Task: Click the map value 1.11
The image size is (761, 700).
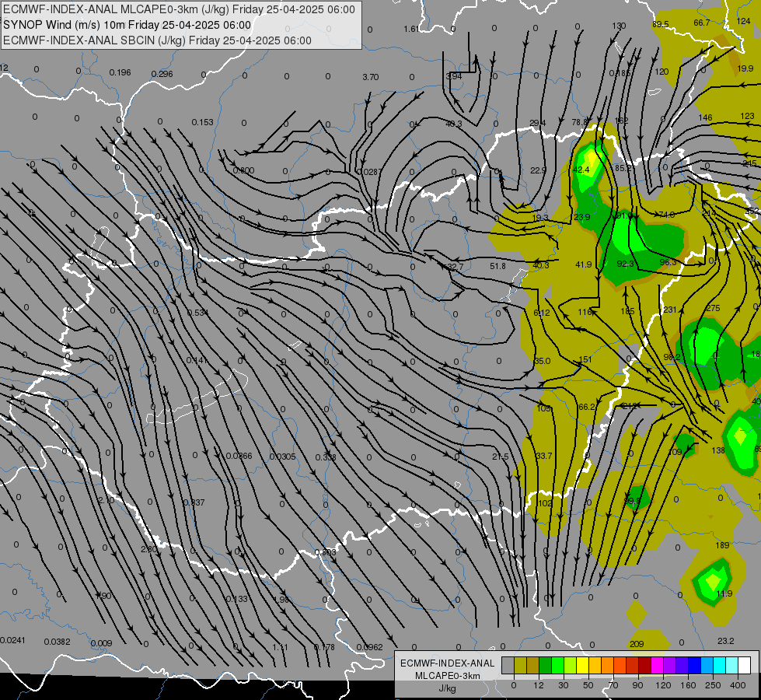Action: [280, 647]
